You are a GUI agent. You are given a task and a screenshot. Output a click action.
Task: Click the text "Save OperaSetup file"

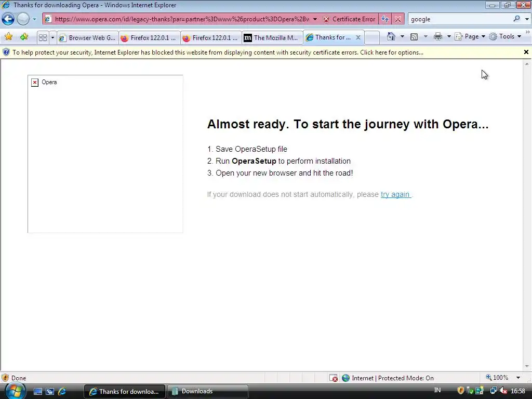(251, 149)
